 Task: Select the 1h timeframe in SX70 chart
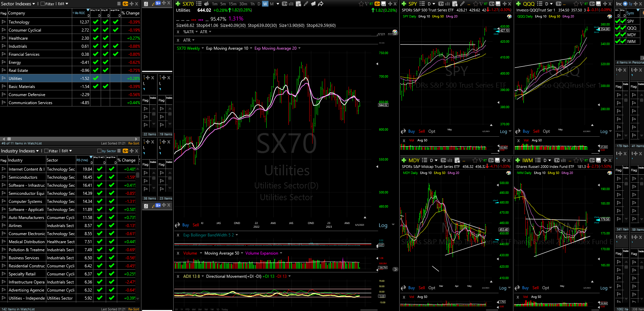(252, 4)
